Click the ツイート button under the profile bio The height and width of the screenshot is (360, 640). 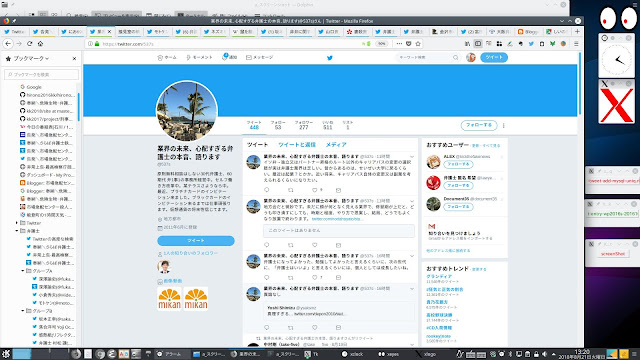click(x=196, y=240)
